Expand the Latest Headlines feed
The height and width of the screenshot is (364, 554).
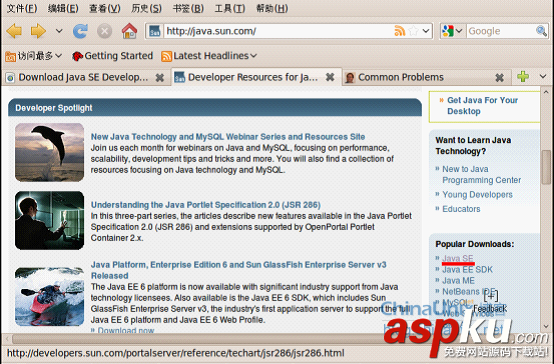pos(209,56)
